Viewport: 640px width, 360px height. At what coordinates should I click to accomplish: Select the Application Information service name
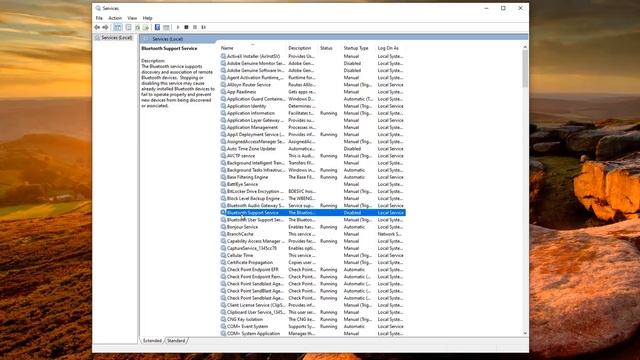point(251,113)
